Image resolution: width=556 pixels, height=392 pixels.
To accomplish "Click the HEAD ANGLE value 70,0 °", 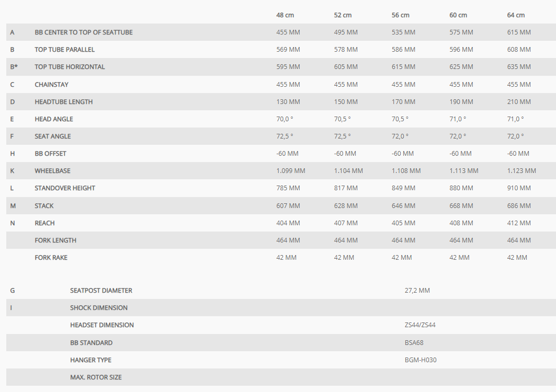I will (285, 119).
